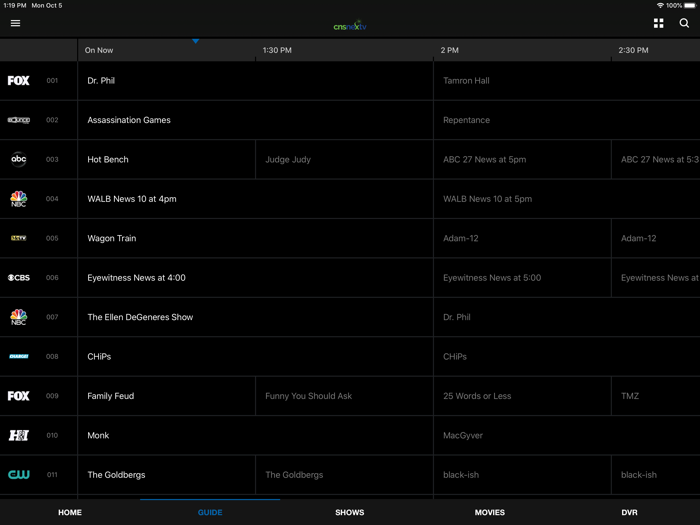Viewport: 700px width, 525px height.
Task: Click the 1:30 PM time header
Action: (x=277, y=50)
